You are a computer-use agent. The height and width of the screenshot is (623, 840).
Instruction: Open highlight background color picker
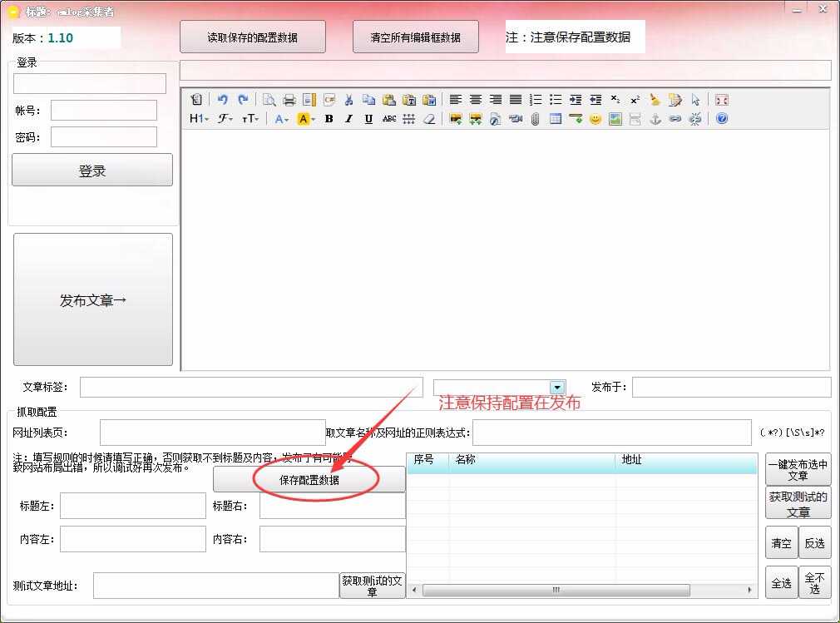(x=306, y=118)
